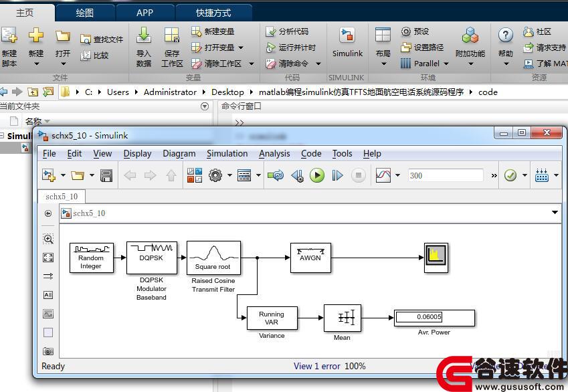This screenshot has width=568, height=392.
Task: Switch to the 绘图 (Plots) ribbon tab
Action: (85, 13)
